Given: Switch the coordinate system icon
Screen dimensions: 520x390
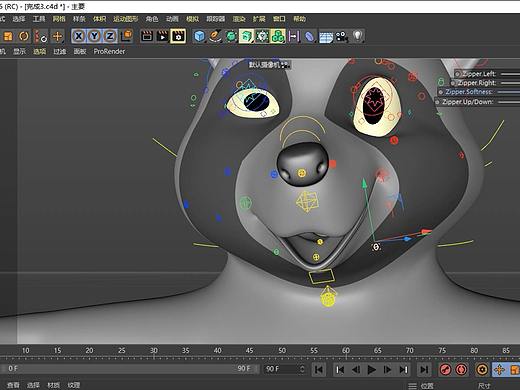Looking at the screenshot, I should [x=127, y=36].
